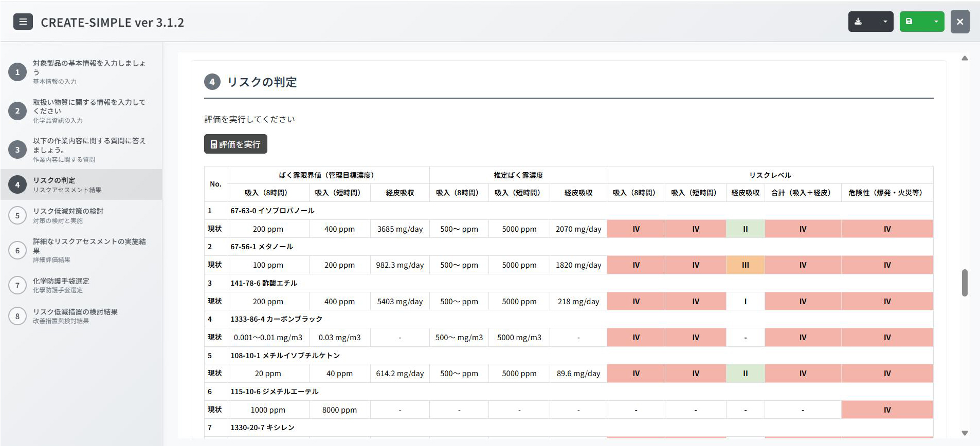The height and width of the screenshot is (446, 980).
Task: Click green level II cell for イソプロパノール
Action: 745,229
